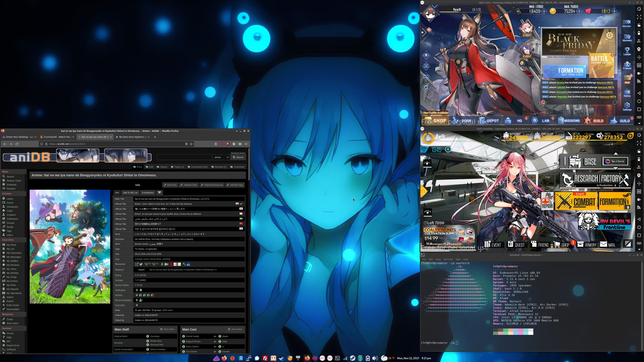Take screenshot with Azur Lane camera icon

[426, 66]
